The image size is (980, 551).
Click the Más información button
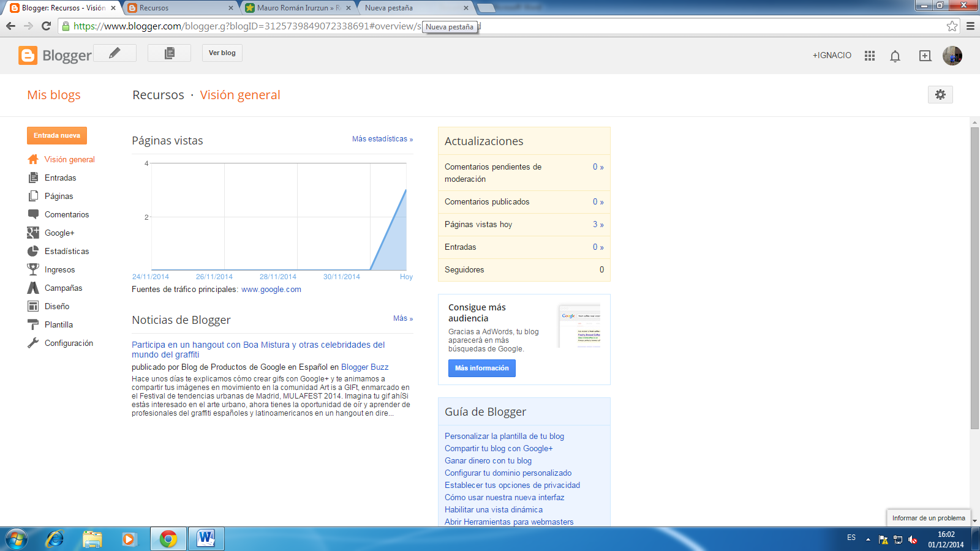(x=482, y=368)
